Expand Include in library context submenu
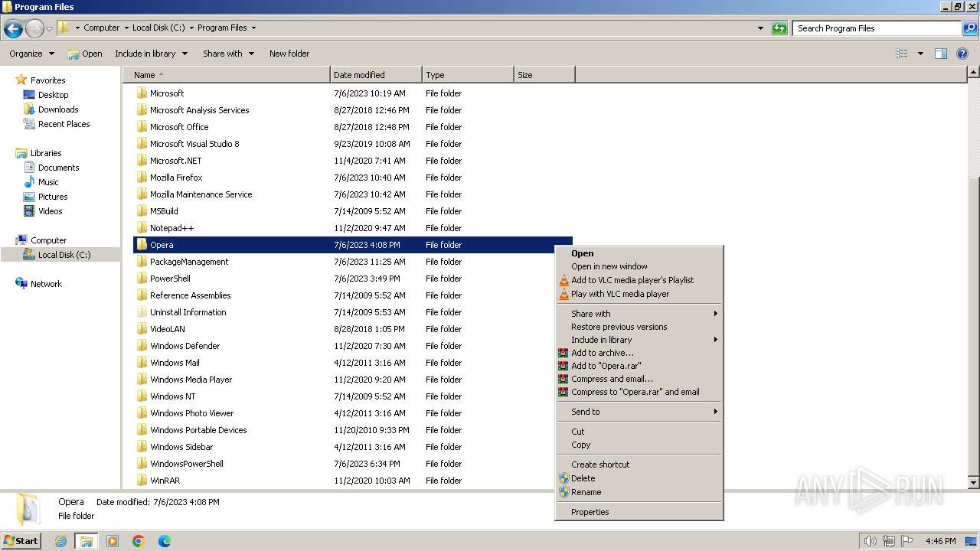Screen dimensions: 980x551 pyautogui.click(x=645, y=340)
